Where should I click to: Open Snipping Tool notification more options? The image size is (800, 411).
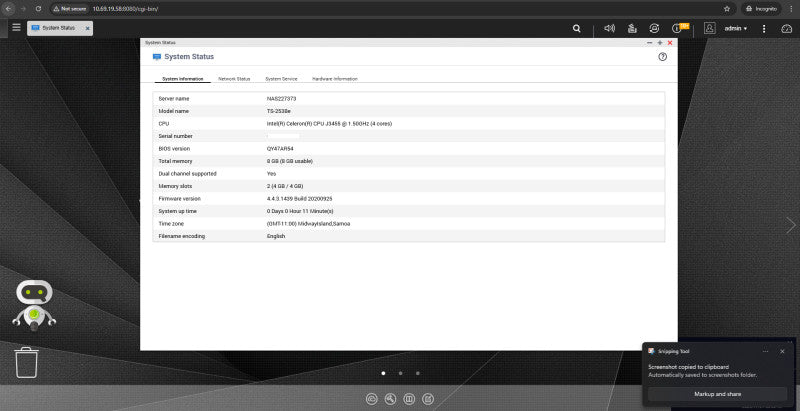pyautogui.click(x=765, y=351)
